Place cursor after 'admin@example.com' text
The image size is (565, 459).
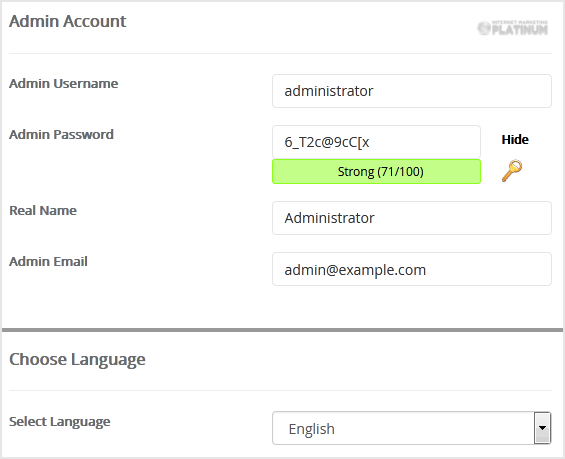pyautogui.click(x=427, y=269)
